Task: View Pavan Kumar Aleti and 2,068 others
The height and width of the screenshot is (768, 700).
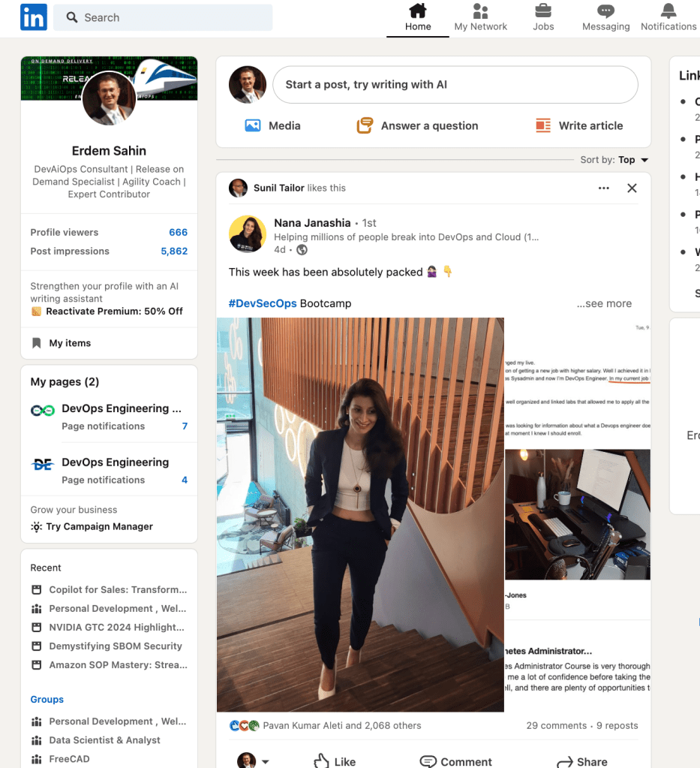Action: pyautogui.click(x=341, y=726)
